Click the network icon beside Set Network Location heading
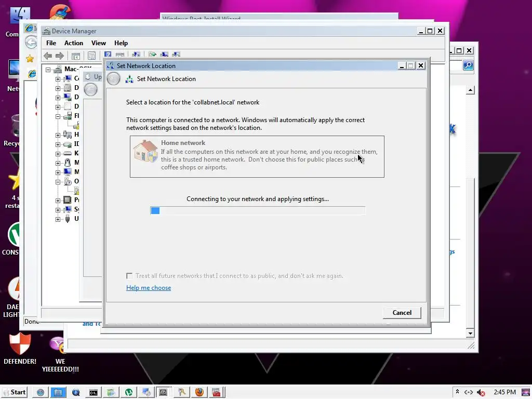The width and height of the screenshot is (532, 399). point(129,79)
